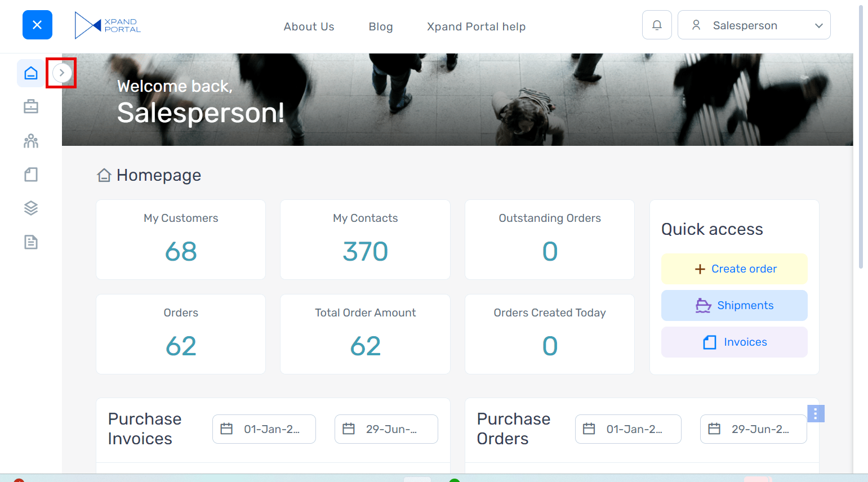
Task: Click calendar icon in Purchase Orders end date
Action: [x=714, y=429]
